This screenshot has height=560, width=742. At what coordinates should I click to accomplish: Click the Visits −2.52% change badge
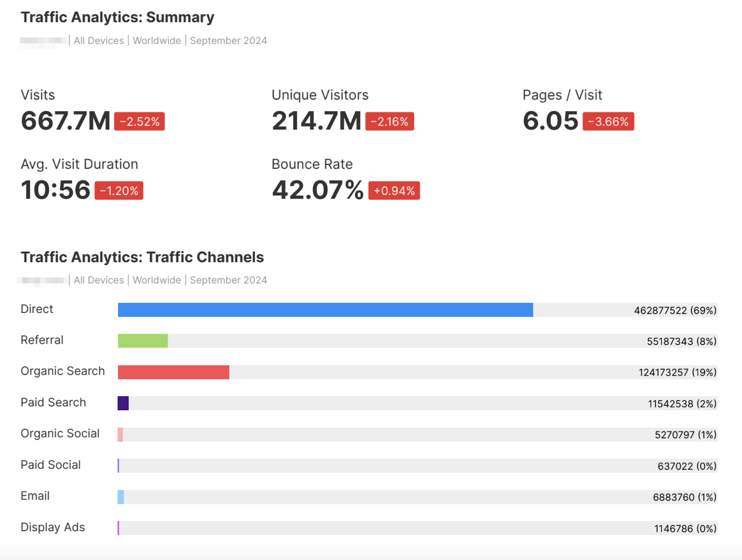[139, 121]
